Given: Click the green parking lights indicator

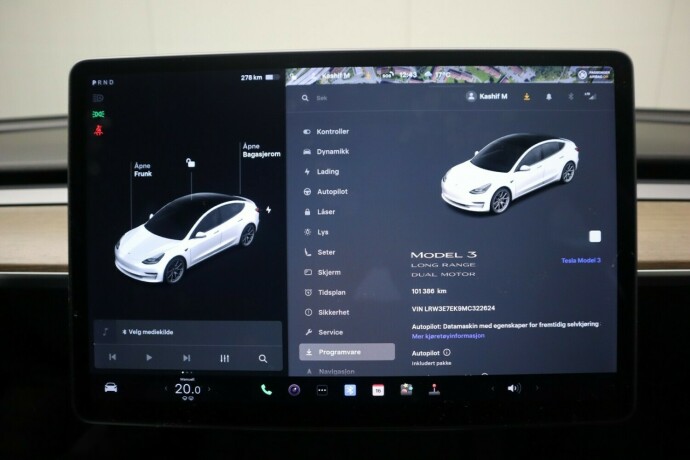Looking at the screenshot, I should 98,114.
